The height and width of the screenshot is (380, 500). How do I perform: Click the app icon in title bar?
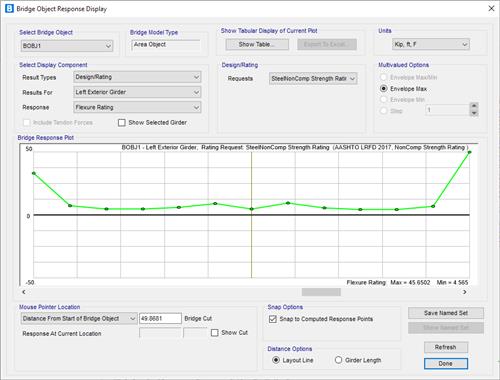(x=9, y=8)
